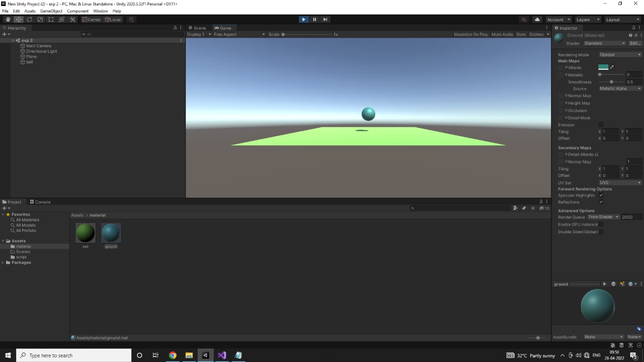The width and height of the screenshot is (644, 362).
Task: Open the Layers dropdown
Action: 588,20
